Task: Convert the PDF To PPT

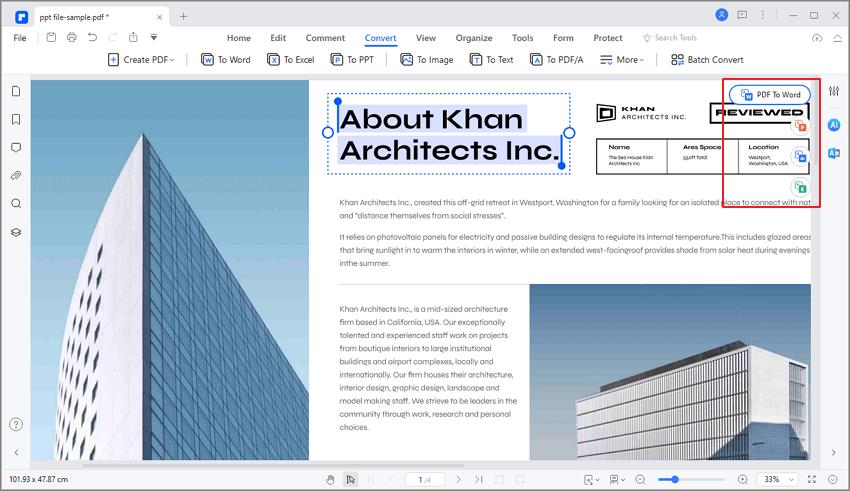Action: 352,60
